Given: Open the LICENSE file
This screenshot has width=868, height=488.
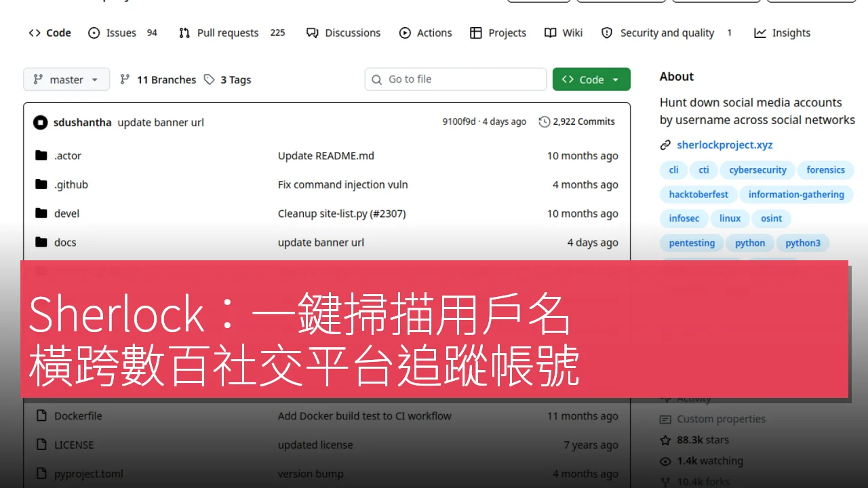Looking at the screenshot, I should pyautogui.click(x=74, y=445).
